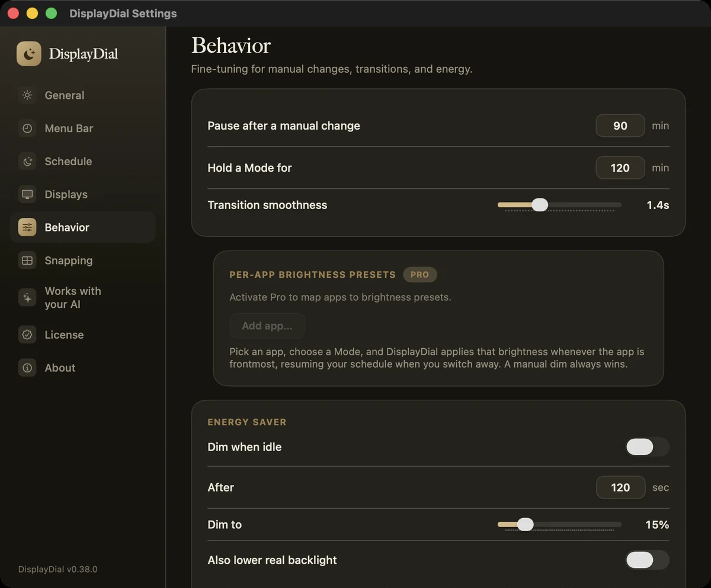Viewport: 711px width, 588px height.
Task: Show the About section
Action: 83,368
